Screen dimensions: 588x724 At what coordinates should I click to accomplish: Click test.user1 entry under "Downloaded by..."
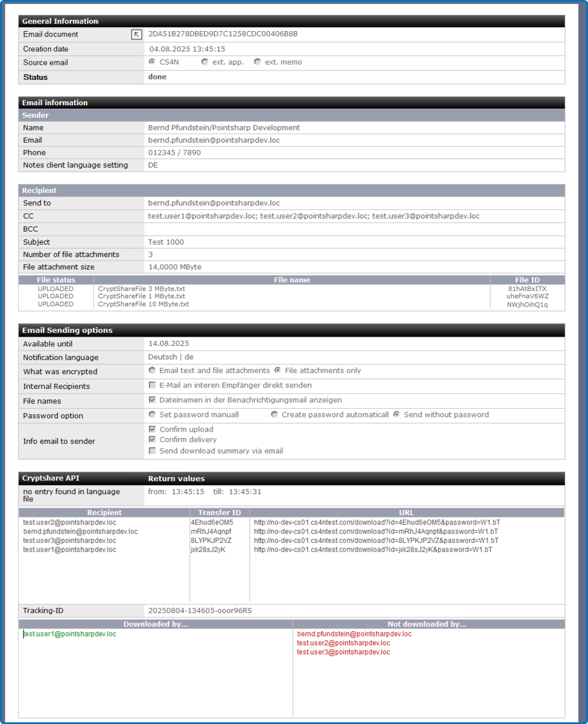coord(69,633)
